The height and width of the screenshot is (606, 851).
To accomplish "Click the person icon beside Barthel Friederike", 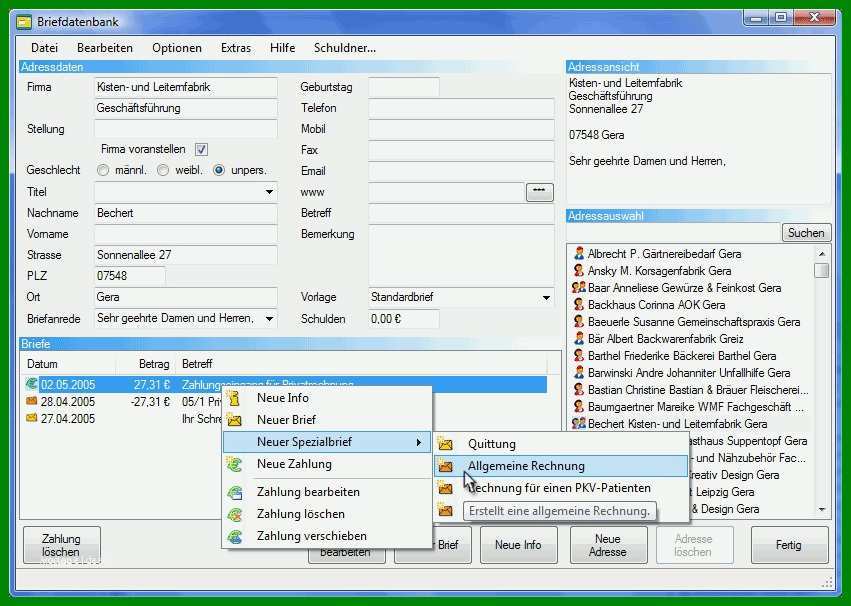I will coord(579,355).
